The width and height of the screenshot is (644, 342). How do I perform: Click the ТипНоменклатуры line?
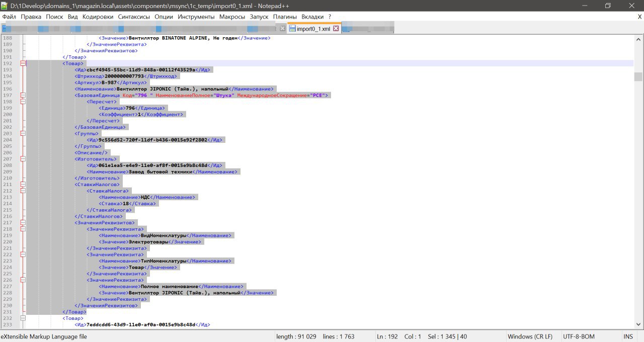click(x=165, y=261)
